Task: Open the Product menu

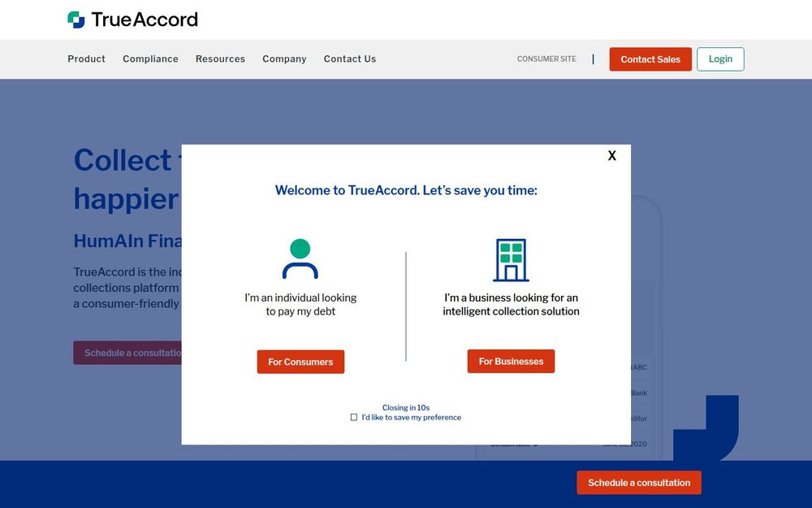Action: click(x=87, y=59)
